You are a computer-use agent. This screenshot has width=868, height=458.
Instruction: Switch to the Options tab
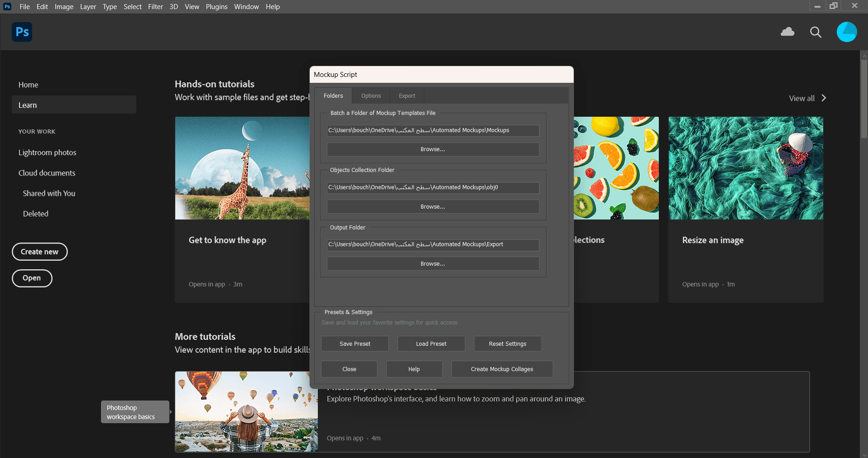click(x=370, y=95)
